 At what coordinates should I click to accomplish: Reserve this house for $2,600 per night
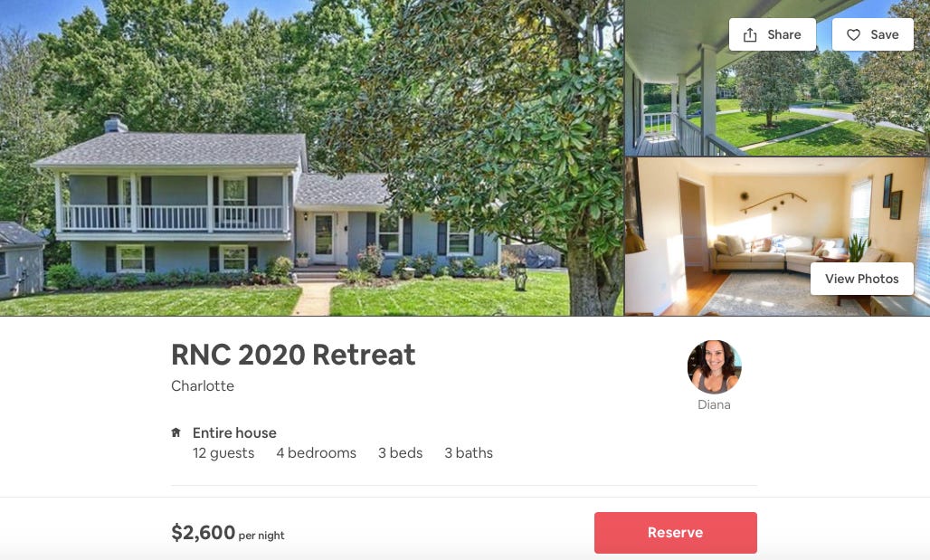click(x=676, y=533)
